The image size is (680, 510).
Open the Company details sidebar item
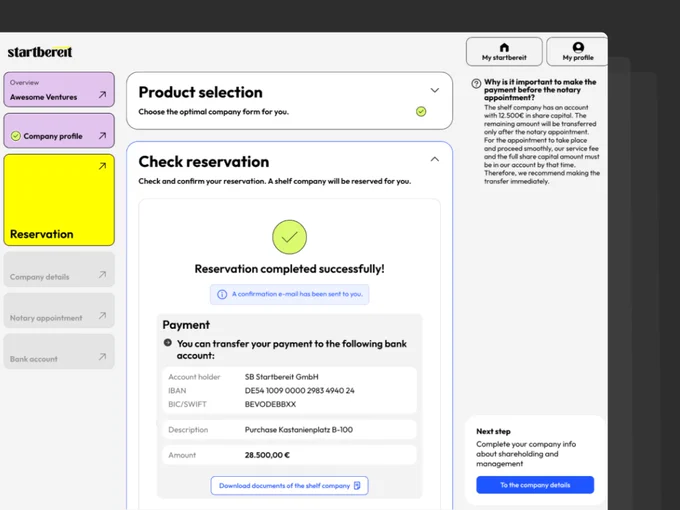(x=59, y=269)
